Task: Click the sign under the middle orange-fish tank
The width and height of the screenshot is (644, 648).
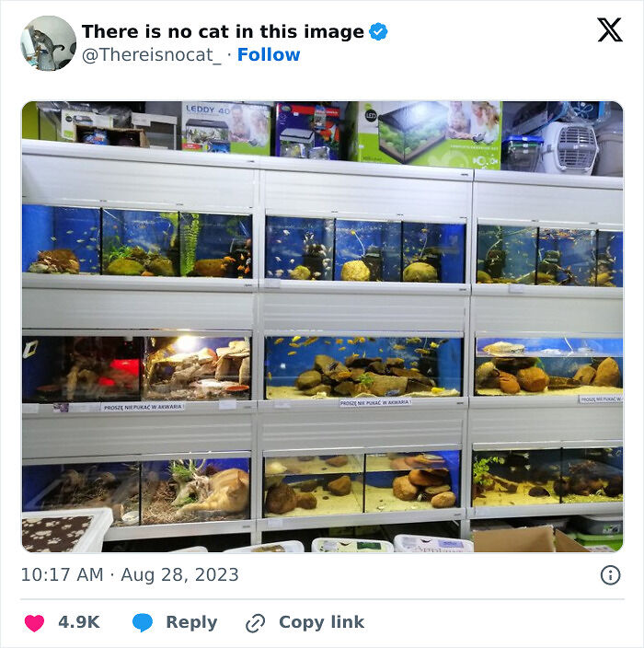Action: point(374,402)
